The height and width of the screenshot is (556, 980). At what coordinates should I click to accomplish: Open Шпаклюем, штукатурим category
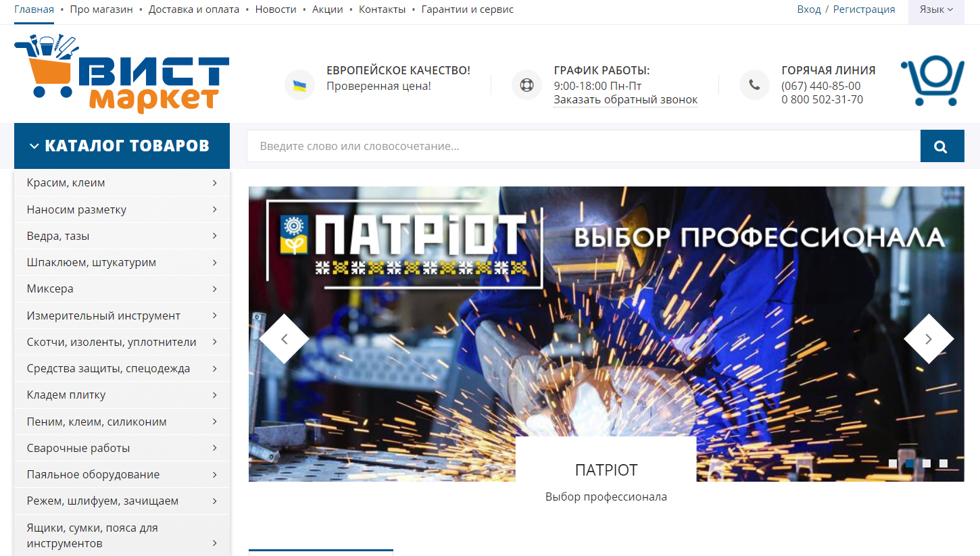(91, 262)
